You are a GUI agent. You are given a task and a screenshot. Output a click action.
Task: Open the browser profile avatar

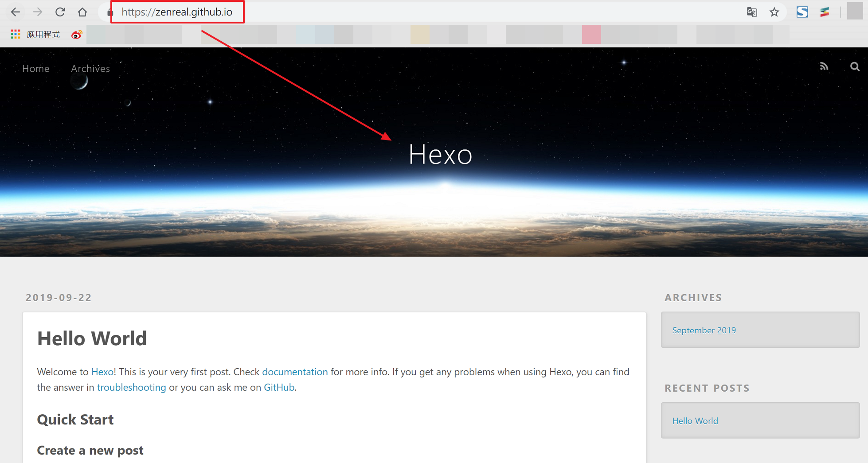855,11
